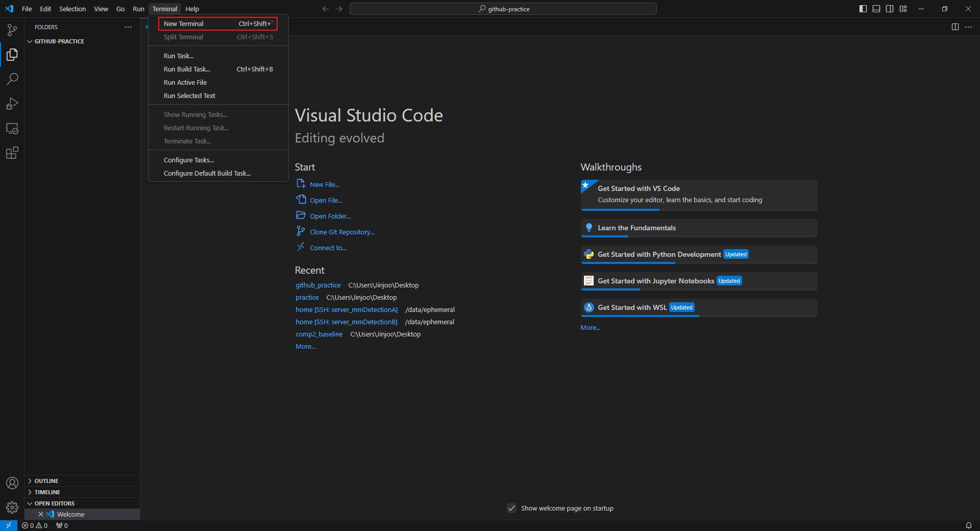980x531 pixels.
Task: Open the Run and Debug view
Action: [12, 104]
